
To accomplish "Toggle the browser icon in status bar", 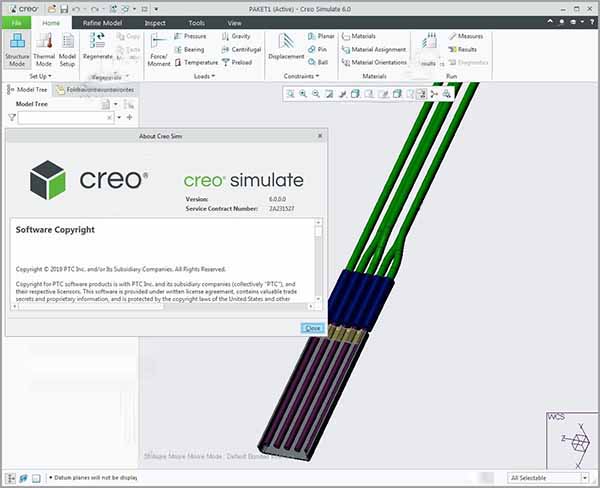I will pos(23,478).
